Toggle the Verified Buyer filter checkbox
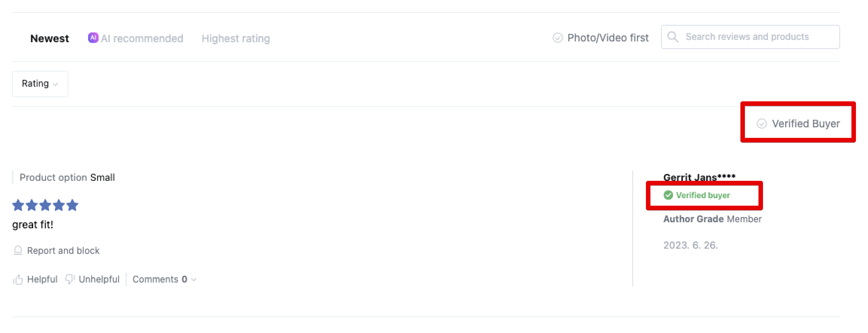This screenshot has height=333, width=868. tap(761, 124)
